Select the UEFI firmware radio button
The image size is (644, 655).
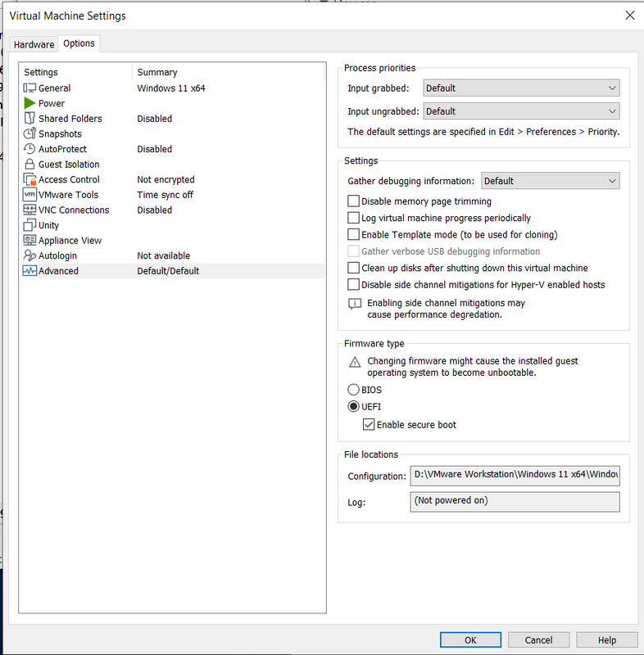click(354, 406)
